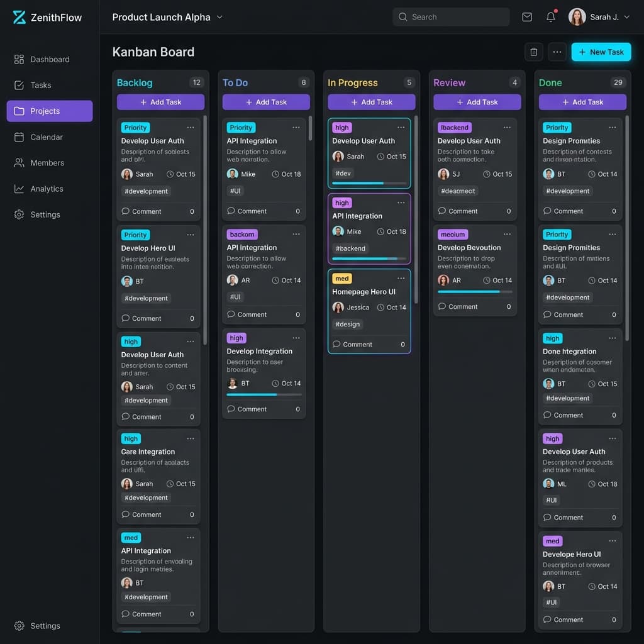Open menu on Backlog med API Integration card
This screenshot has height=644, width=644.
pyautogui.click(x=191, y=537)
